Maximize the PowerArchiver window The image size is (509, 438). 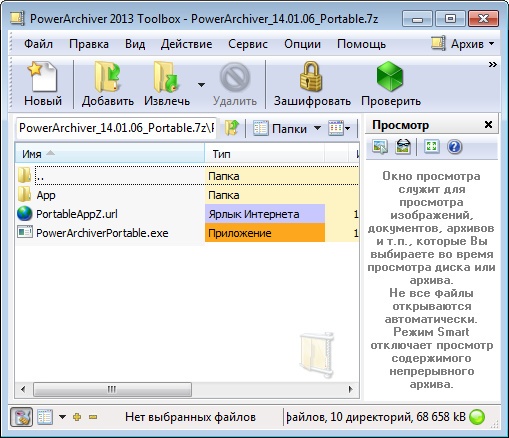(x=450, y=19)
